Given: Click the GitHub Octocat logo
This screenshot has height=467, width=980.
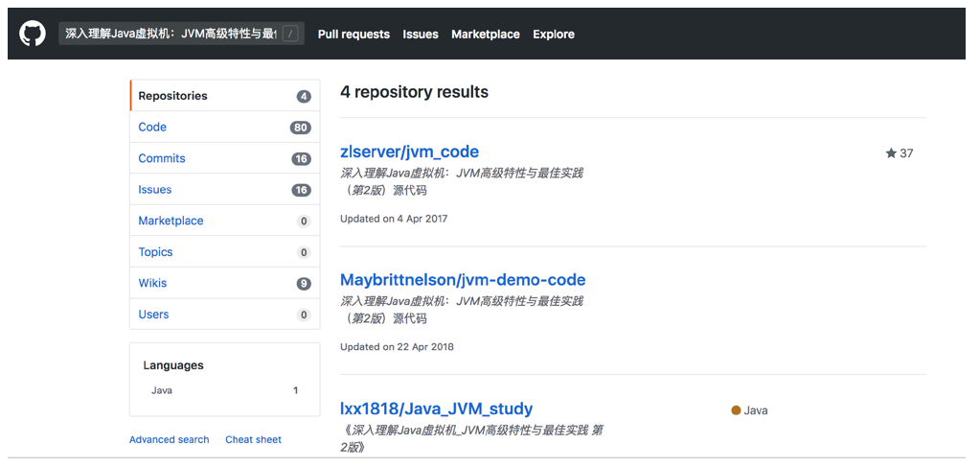Looking at the screenshot, I should pyautogui.click(x=33, y=34).
